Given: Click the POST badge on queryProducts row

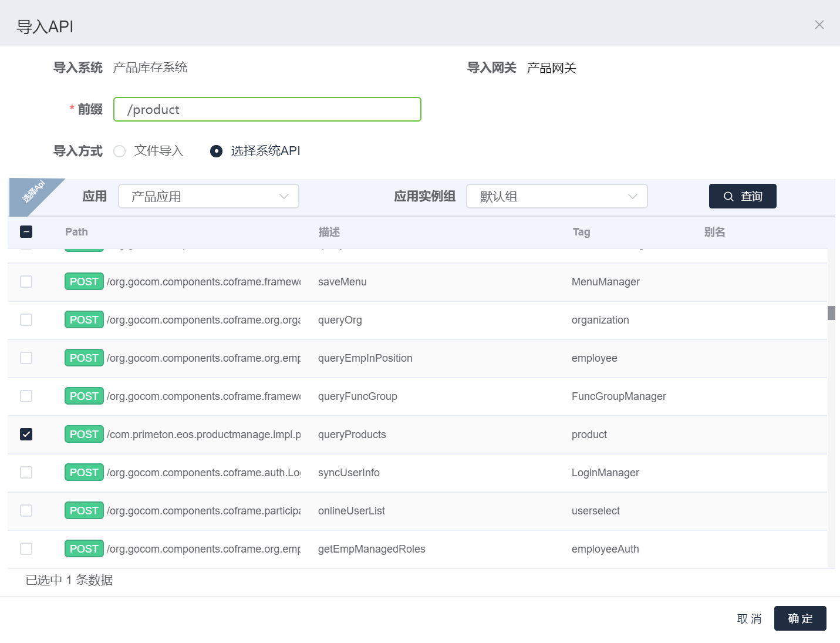Looking at the screenshot, I should pos(84,435).
